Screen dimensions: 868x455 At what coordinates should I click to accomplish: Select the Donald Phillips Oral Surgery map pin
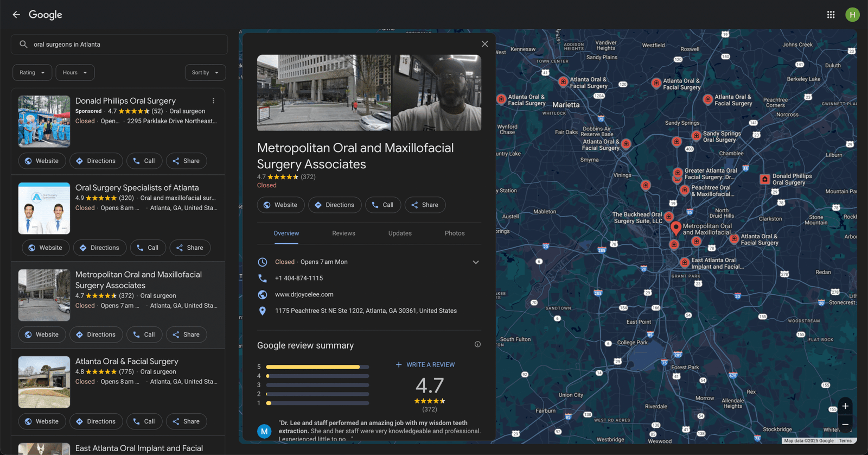tap(765, 179)
